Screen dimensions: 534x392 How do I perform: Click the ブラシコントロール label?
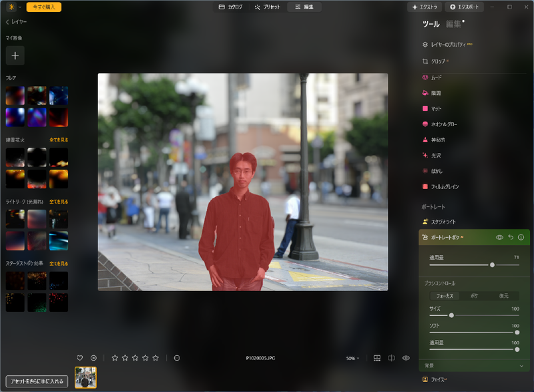[x=439, y=283]
